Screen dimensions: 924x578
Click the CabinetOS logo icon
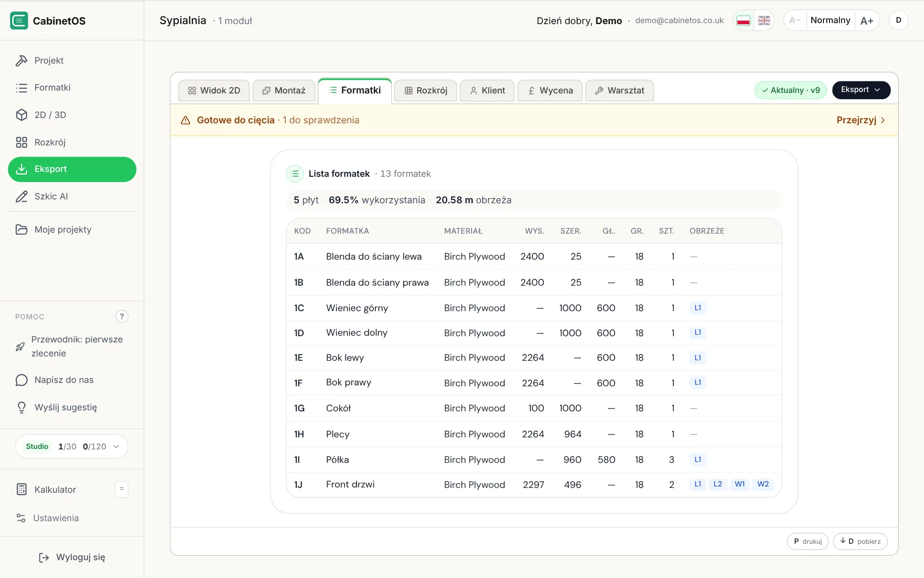(x=19, y=21)
